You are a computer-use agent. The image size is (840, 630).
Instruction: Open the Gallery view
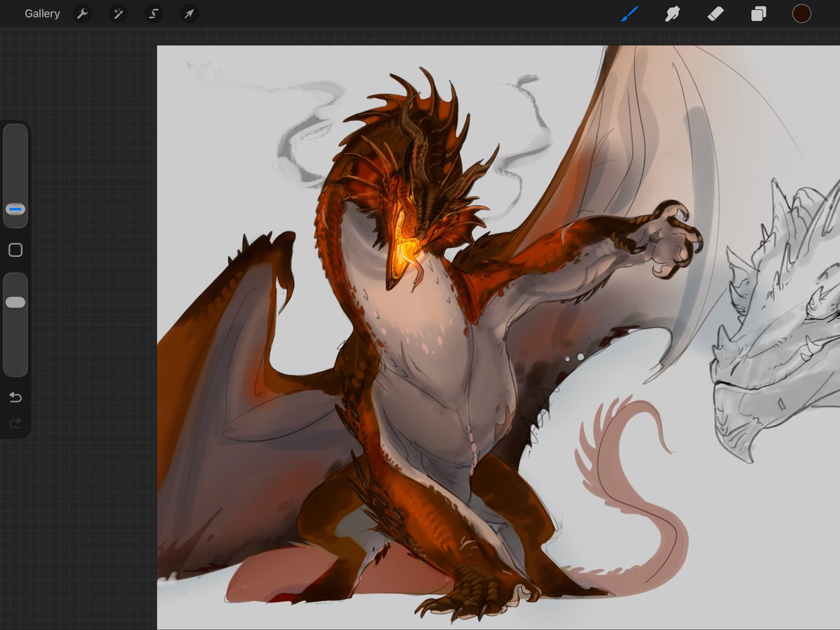[42, 14]
